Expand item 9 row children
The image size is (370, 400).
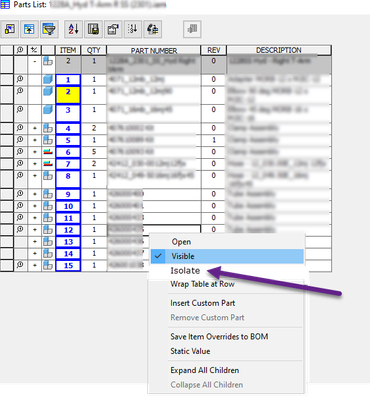coord(35,194)
